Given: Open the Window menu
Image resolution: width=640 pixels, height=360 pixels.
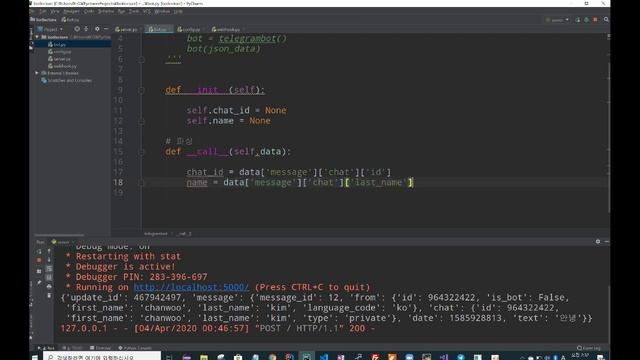Looking at the screenshot, I should pos(162,11).
